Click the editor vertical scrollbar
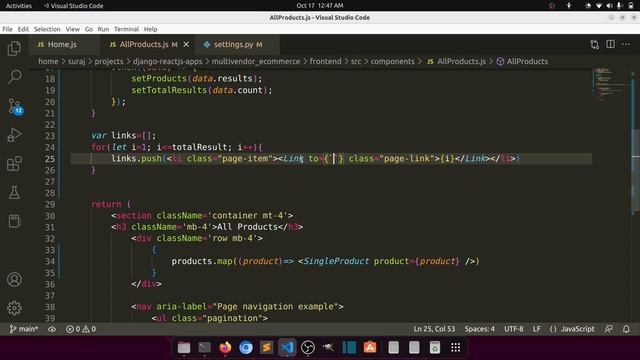Viewport: 640px width, 360px height. (x=636, y=171)
